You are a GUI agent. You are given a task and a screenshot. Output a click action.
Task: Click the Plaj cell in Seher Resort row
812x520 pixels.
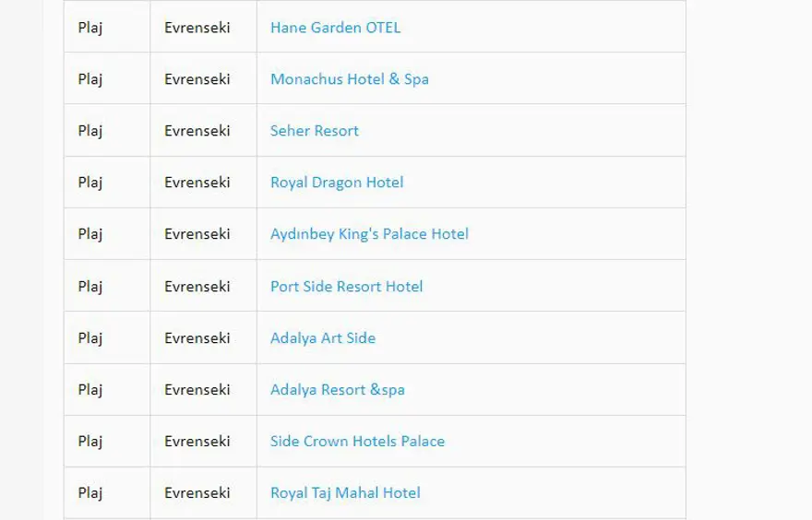tap(90, 131)
